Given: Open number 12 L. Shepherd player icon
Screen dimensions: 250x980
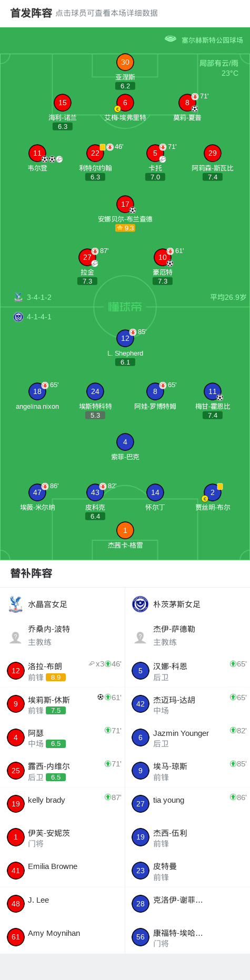Looking at the screenshot, I should 125,338.
